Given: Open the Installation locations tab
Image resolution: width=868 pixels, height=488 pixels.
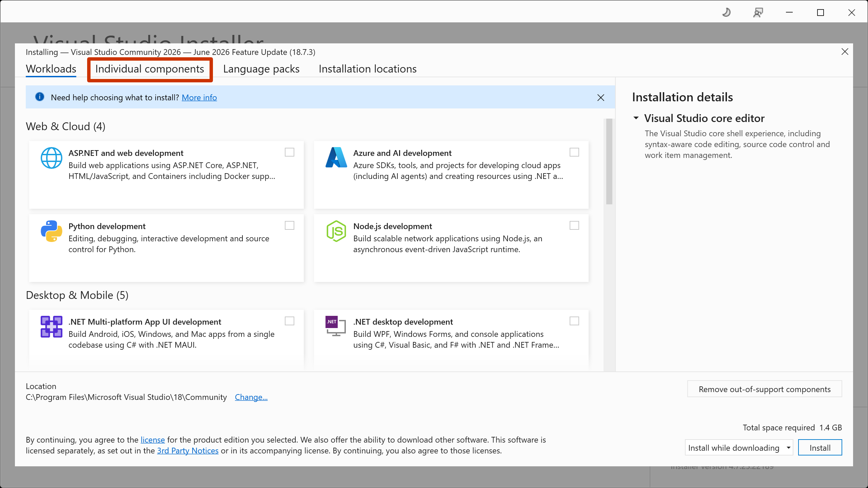Looking at the screenshot, I should [x=368, y=69].
